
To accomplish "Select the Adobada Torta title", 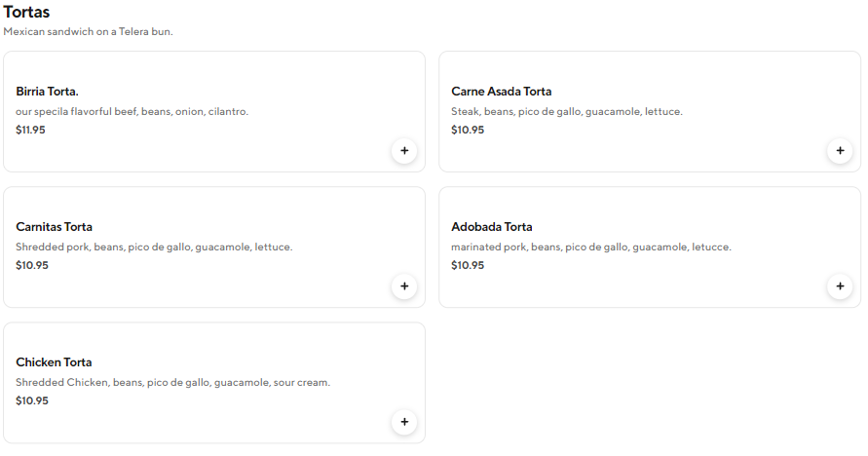I will pyautogui.click(x=491, y=227).
